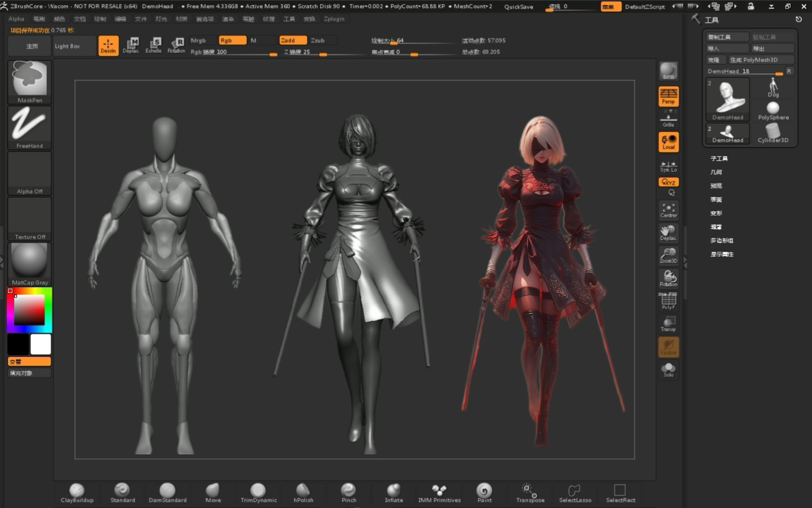Pick the Inflate brush

pyautogui.click(x=394, y=493)
